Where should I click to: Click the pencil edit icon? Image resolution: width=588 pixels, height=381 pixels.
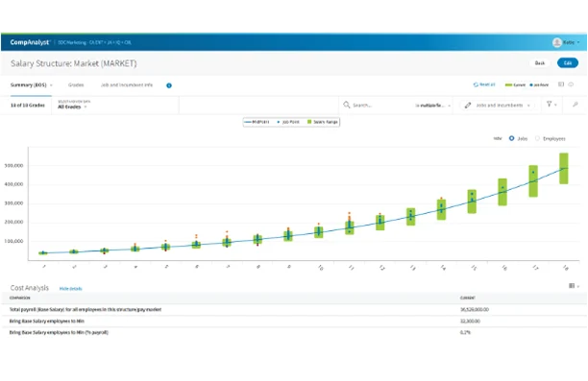tap(468, 106)
